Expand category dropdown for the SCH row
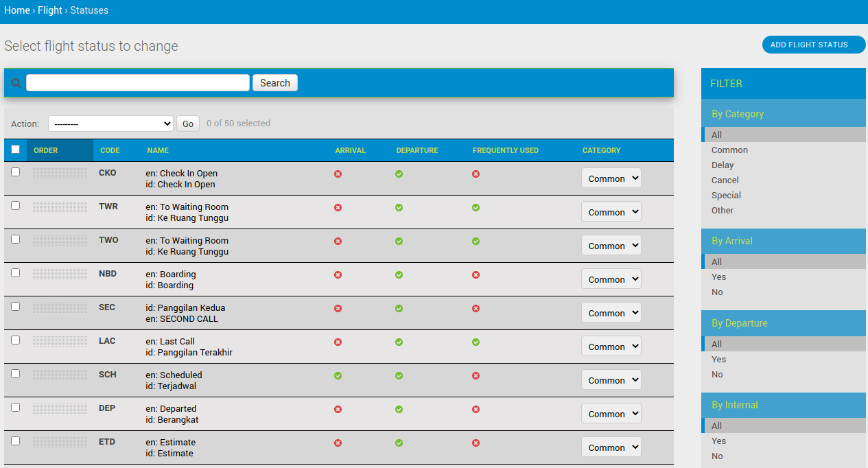Viewport: 868px width, 468px height. pos(611,380)
